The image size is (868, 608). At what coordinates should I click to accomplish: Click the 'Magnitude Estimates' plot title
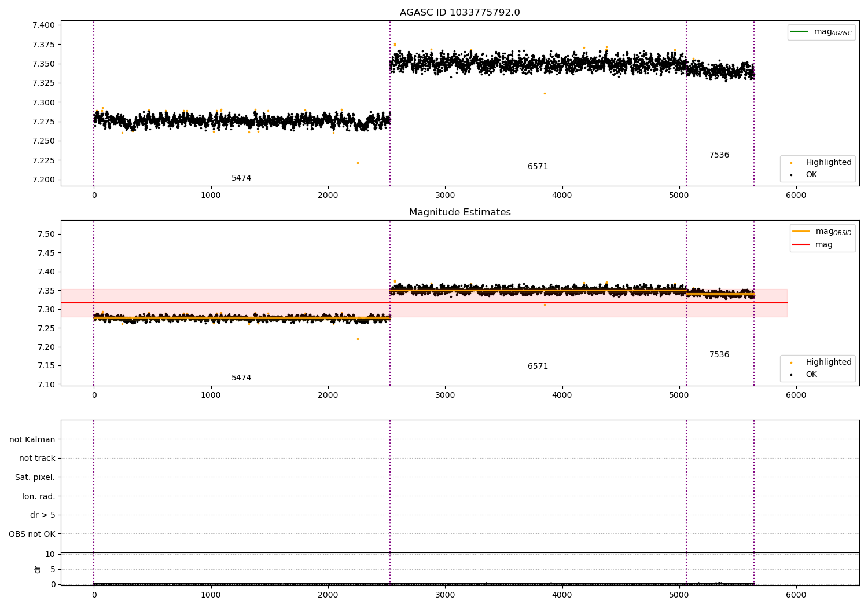[x=459, y=213]
